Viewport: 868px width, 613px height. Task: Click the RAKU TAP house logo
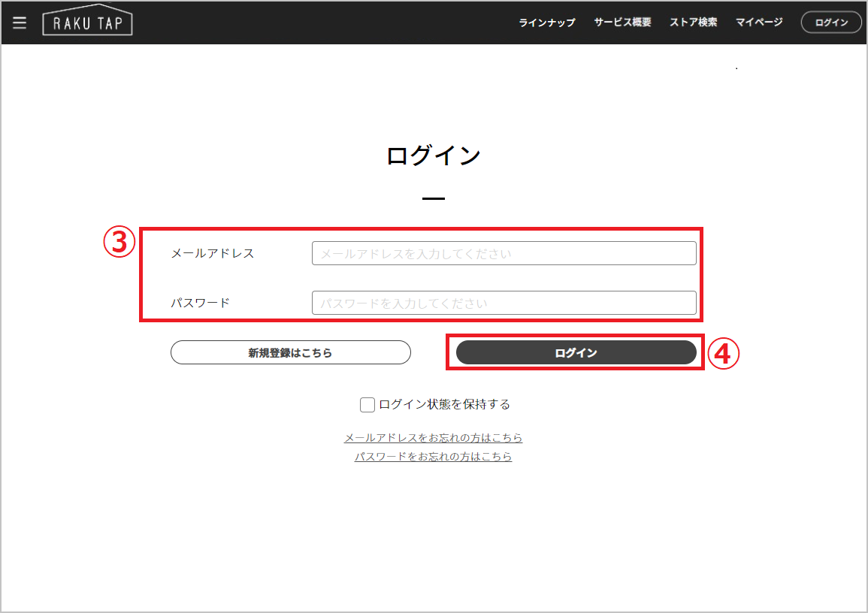click(x=87, y=23)
